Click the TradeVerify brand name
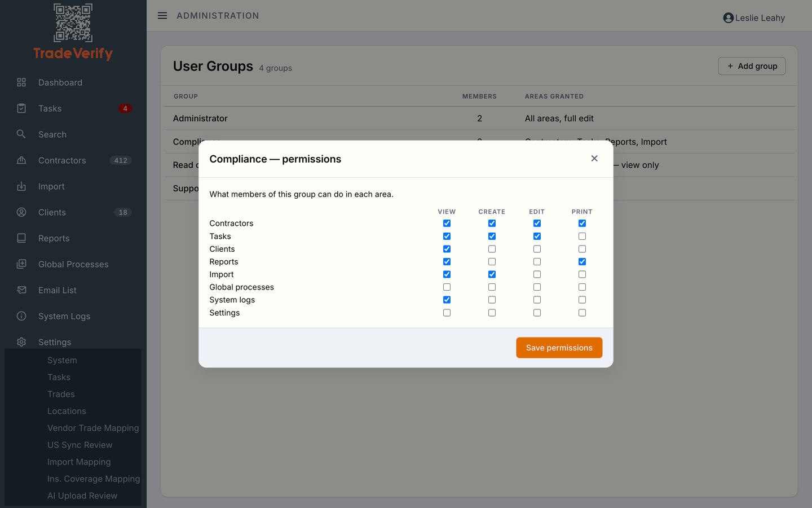 click(73, 54)
